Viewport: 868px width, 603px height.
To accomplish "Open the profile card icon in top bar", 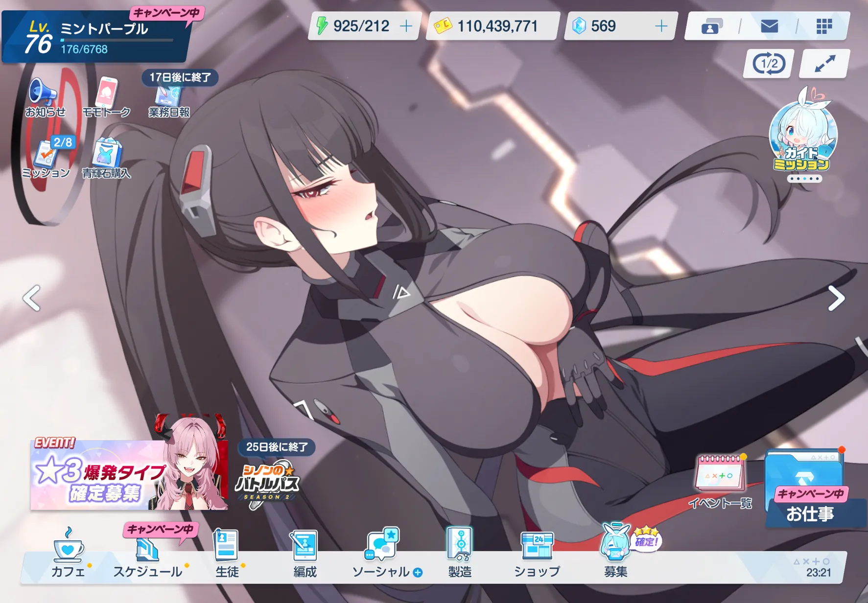I will pos(712,26).
